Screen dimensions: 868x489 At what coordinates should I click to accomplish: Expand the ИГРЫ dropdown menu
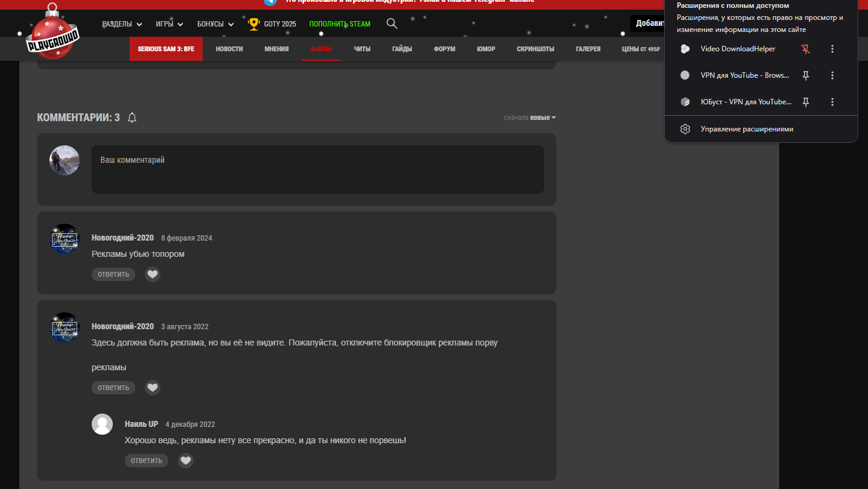[169, 24]
